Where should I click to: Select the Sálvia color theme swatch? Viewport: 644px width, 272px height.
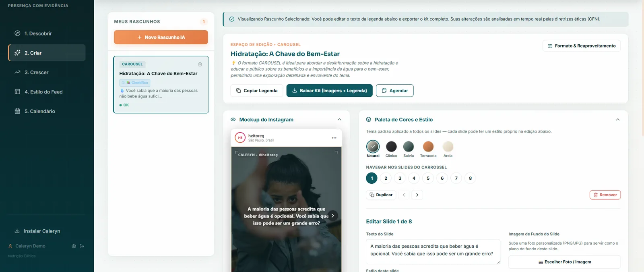[409, 146]
